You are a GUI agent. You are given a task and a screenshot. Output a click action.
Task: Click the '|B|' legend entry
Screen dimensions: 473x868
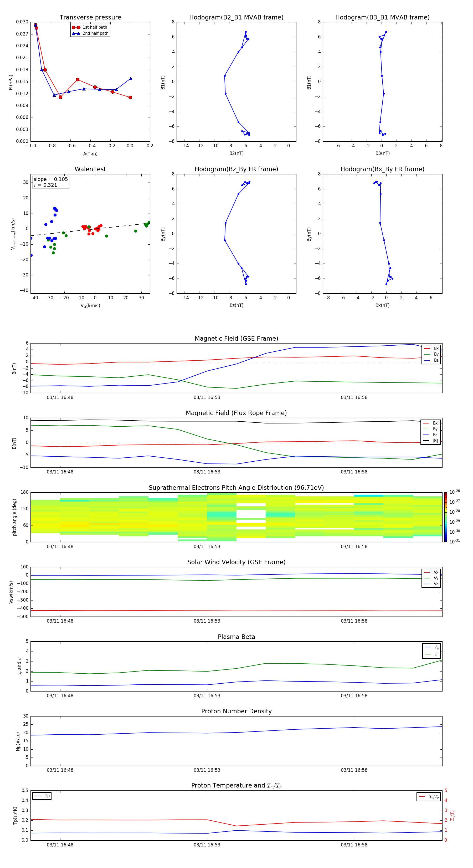pyautogui.click(x=431, y=441)
